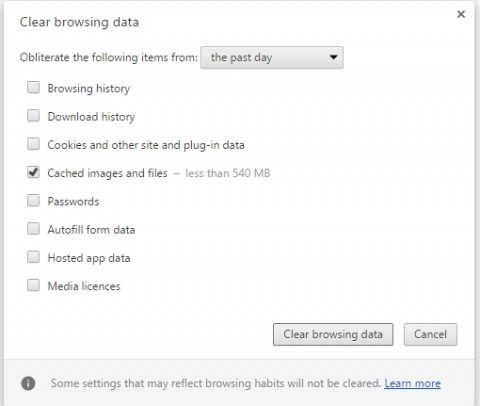Uncheck Cached images and files
This screenshot has width=480, height=406.
pyautogui.click(x=33, y=172)
